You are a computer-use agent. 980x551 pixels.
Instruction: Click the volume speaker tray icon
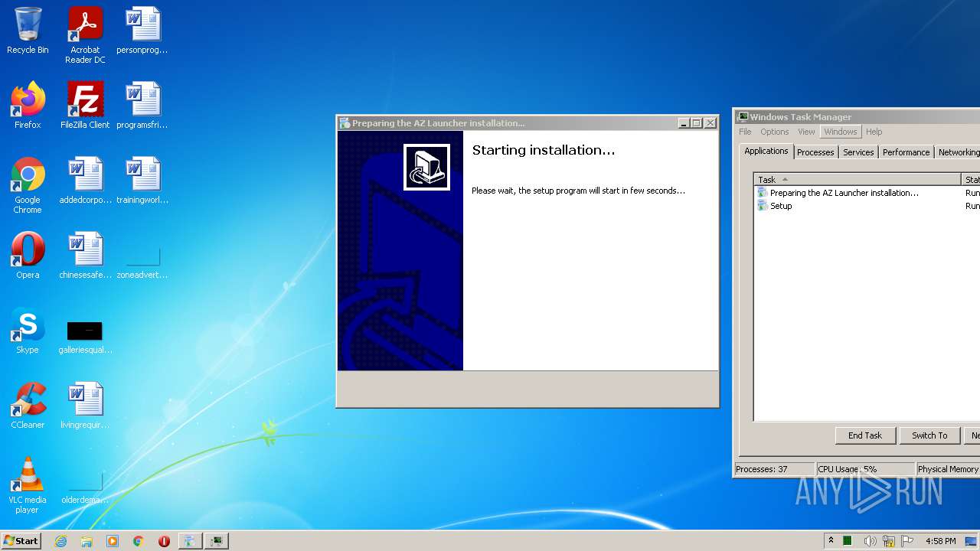click(870, 541)
